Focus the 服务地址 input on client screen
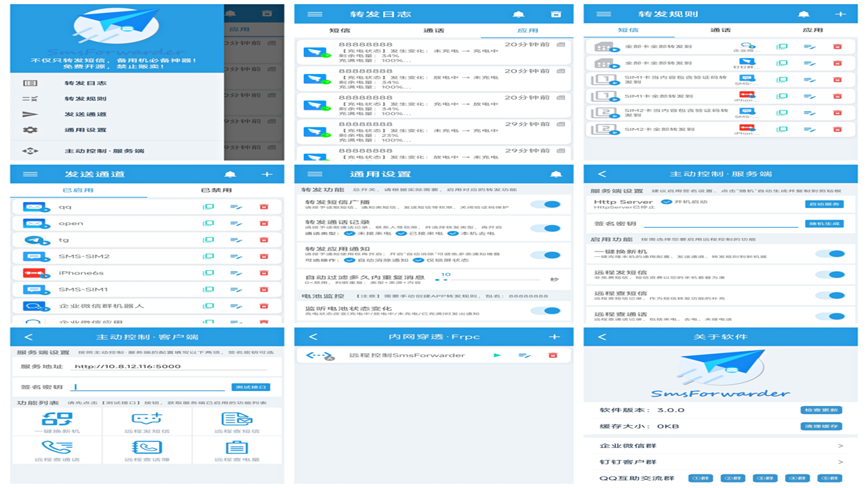The image size is (868, 488). tap(170, 367)
